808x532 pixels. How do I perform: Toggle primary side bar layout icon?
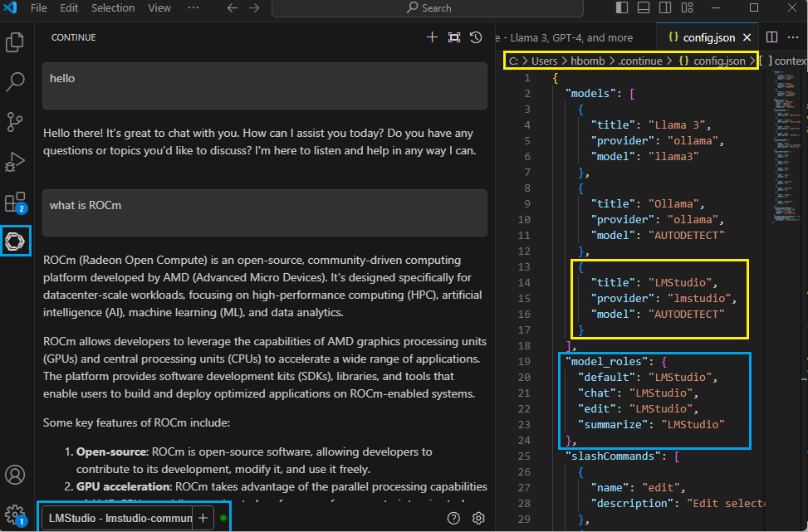(622, 7)
